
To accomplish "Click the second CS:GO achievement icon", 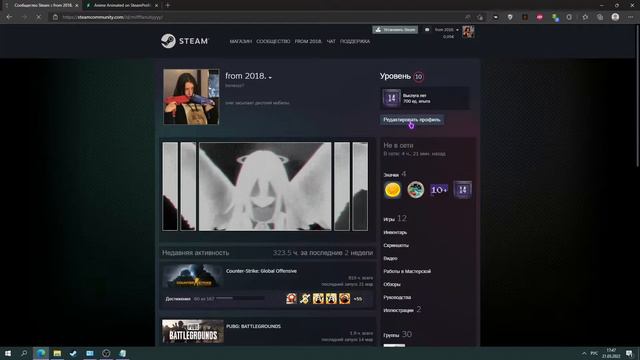I will (304, 298).
